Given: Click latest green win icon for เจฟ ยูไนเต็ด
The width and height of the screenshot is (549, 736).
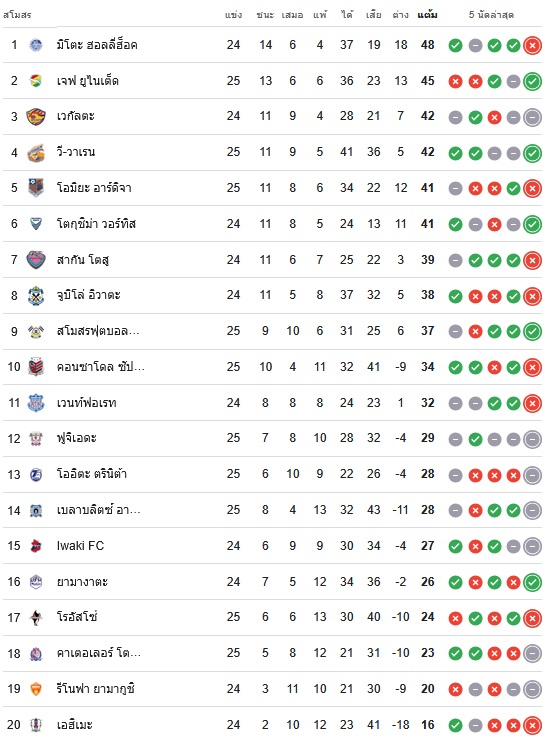Looking at the screenshot, I should (x=532, y=81).
